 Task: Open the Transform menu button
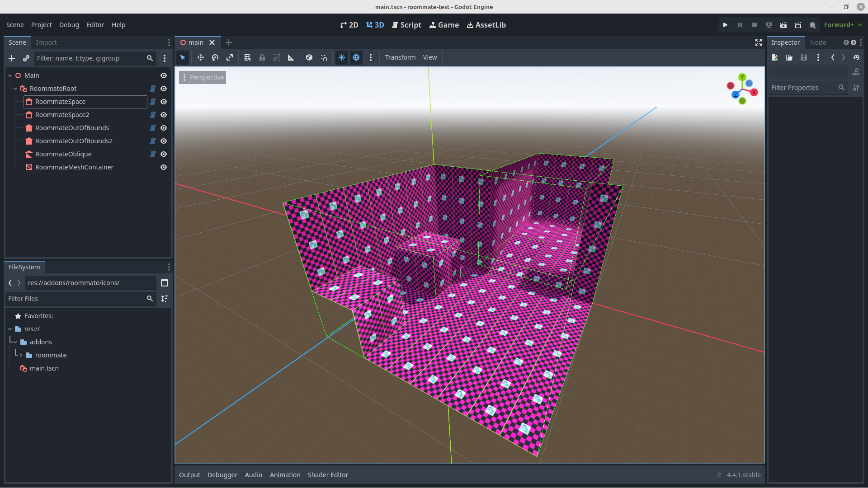pyautogui.click(x=400, y=57)
